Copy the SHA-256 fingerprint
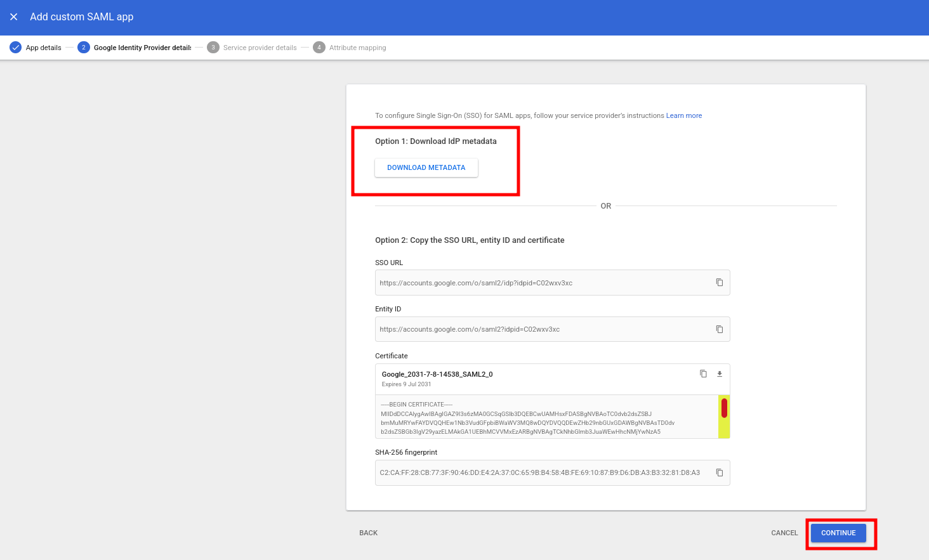 coord(720,472)
